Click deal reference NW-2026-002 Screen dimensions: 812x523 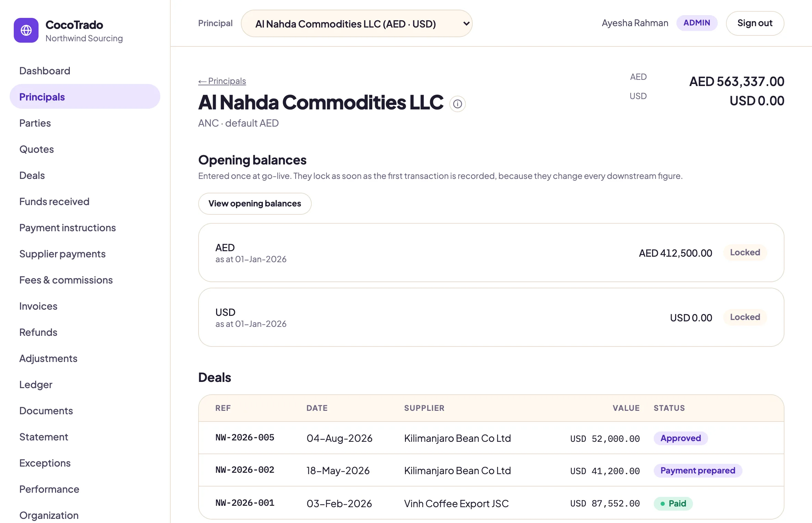[245, 470]
